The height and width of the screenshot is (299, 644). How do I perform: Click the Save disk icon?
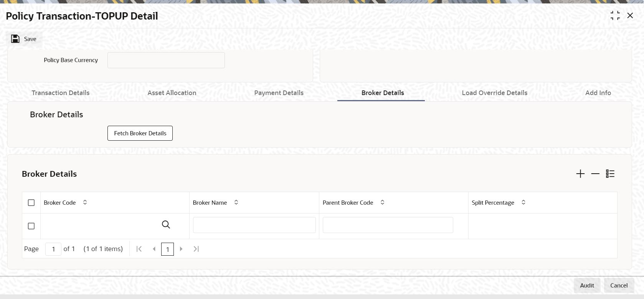(x=15, y=39)
